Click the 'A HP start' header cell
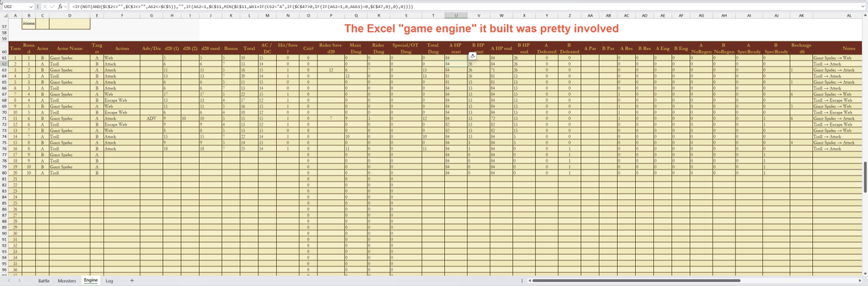 click(457, 48)
